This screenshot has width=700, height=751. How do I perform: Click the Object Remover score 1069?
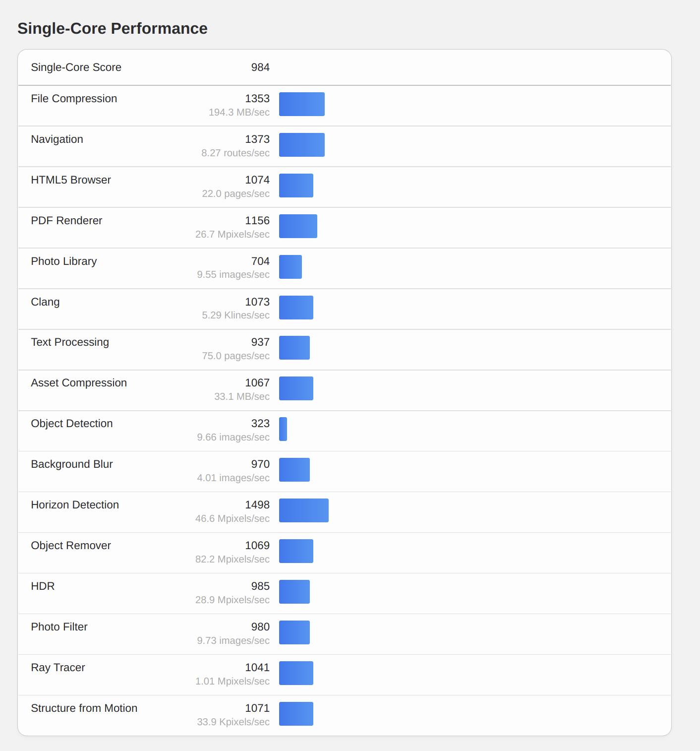click(x=257, y=546)
